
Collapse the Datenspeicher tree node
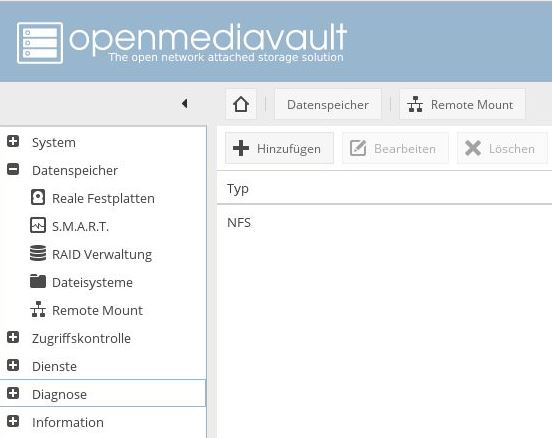pyautogui.click(x=13, y=169)
